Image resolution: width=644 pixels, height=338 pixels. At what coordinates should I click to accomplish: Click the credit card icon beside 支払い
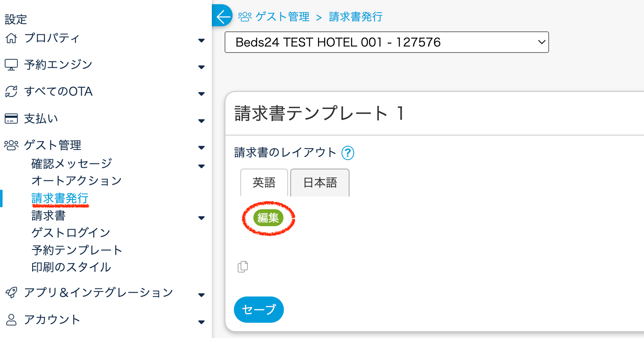11,119
